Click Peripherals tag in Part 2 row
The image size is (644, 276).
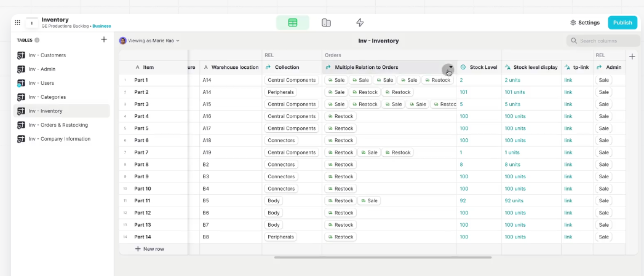pyautogui.click(x=281, y=92)
